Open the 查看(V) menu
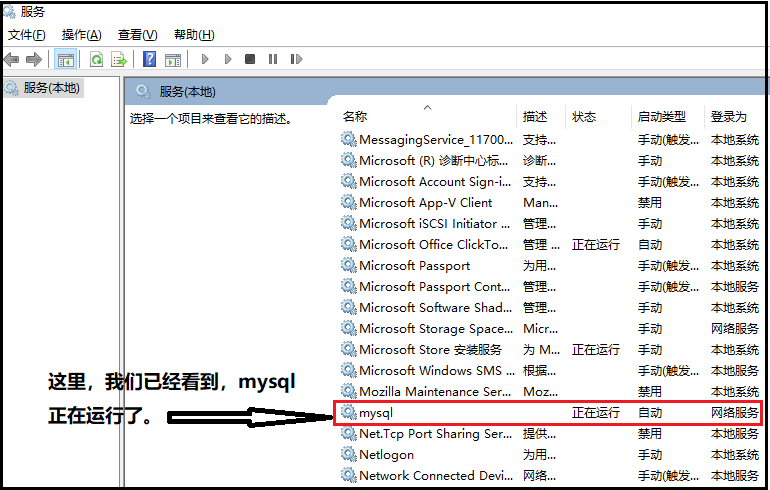770x490 pixels. (138, 35)
